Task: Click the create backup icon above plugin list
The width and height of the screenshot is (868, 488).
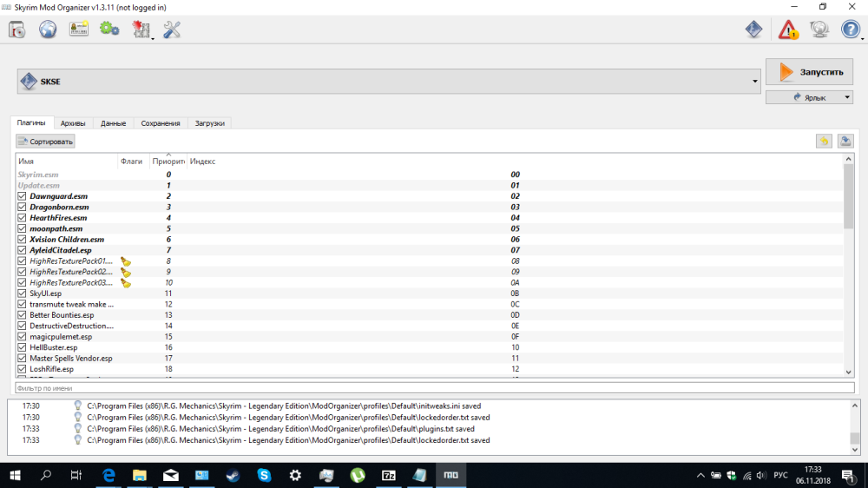Action: pyautogui.click(x=845, y=142)
